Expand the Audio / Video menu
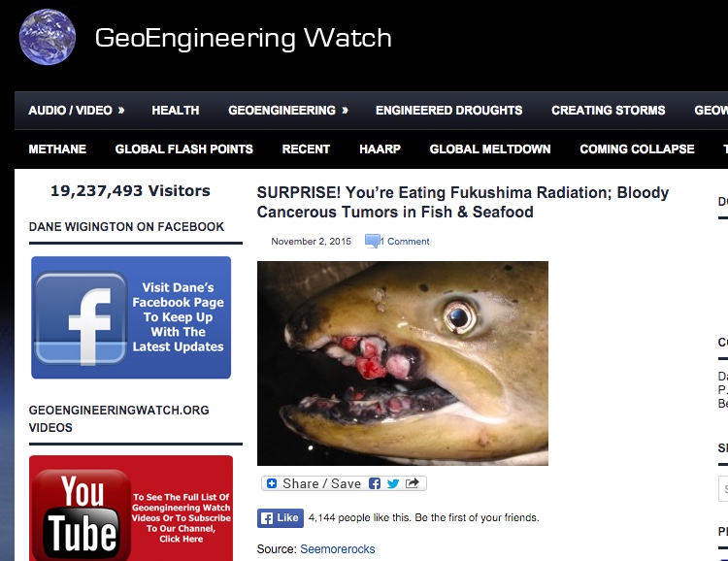728x561 pixels. 76,110
